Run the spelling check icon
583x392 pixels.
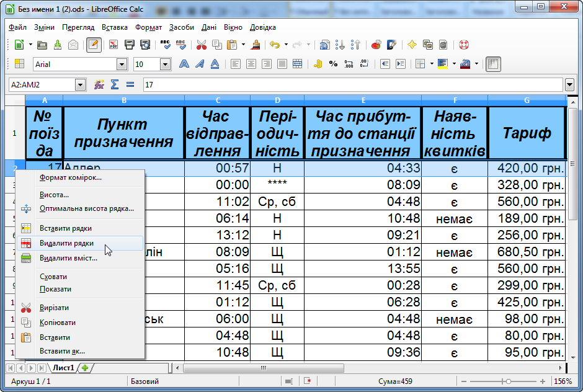point(165,45)
